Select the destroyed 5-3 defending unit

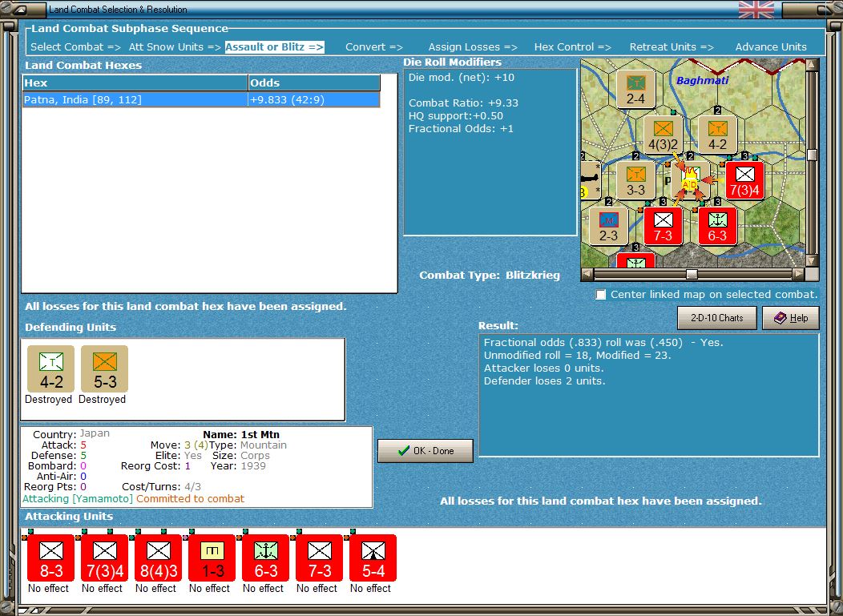coord(104,368)
